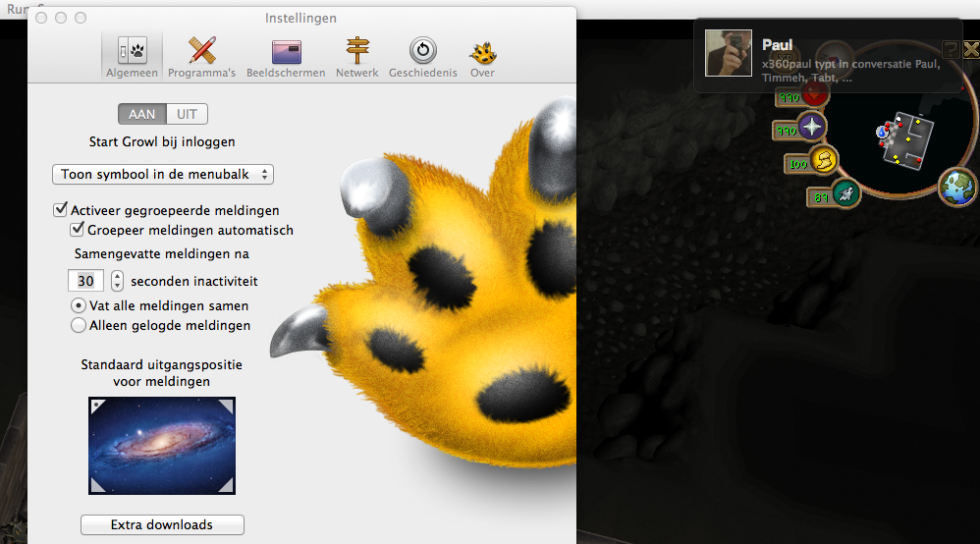Toggle Groepeer meldingen automatisch checkbox
Image resolution: width=980 pixels, height=544 pixels.
tap(77, 230)
